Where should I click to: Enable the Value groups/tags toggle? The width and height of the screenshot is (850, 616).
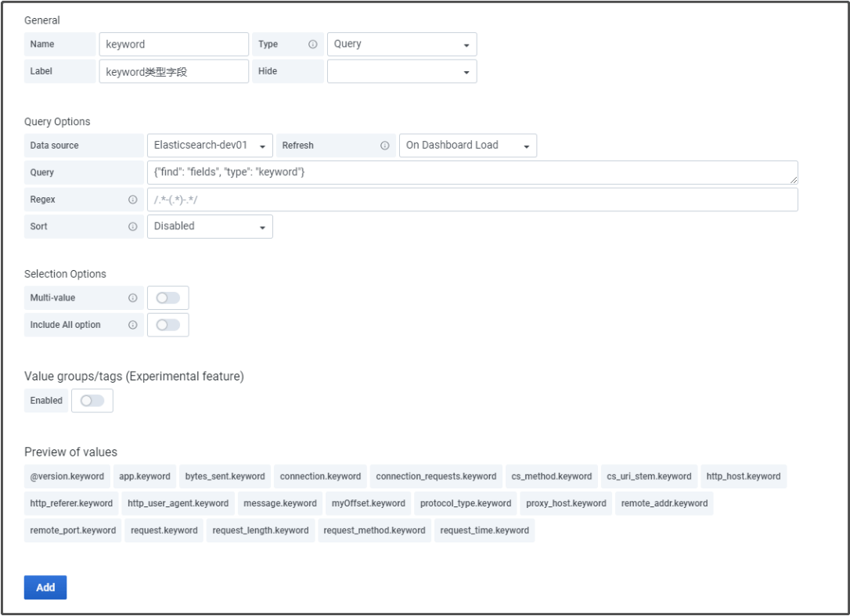[92, 401]
